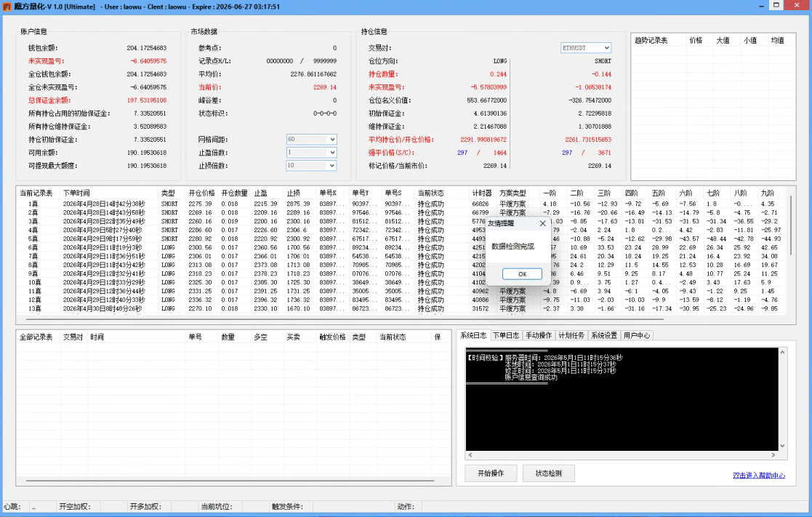This screenshot has width=812, height=517.
Task: Click the 总保证金余额 value 197.53195108
Action: coord(147,100)
